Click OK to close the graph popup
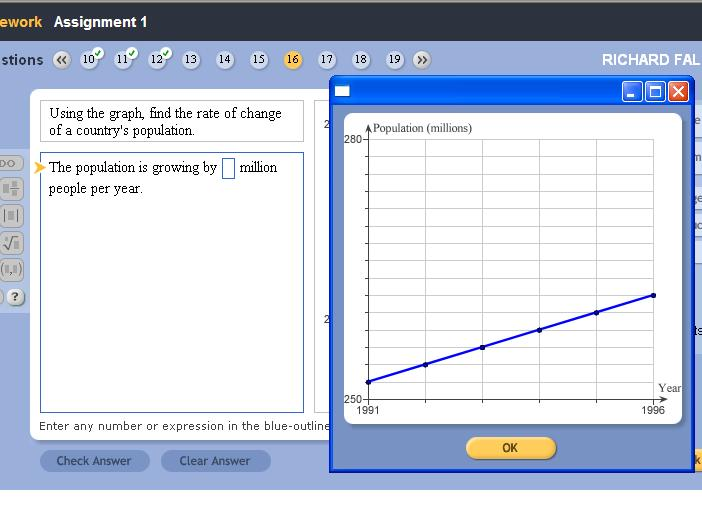 pos(511,448)
